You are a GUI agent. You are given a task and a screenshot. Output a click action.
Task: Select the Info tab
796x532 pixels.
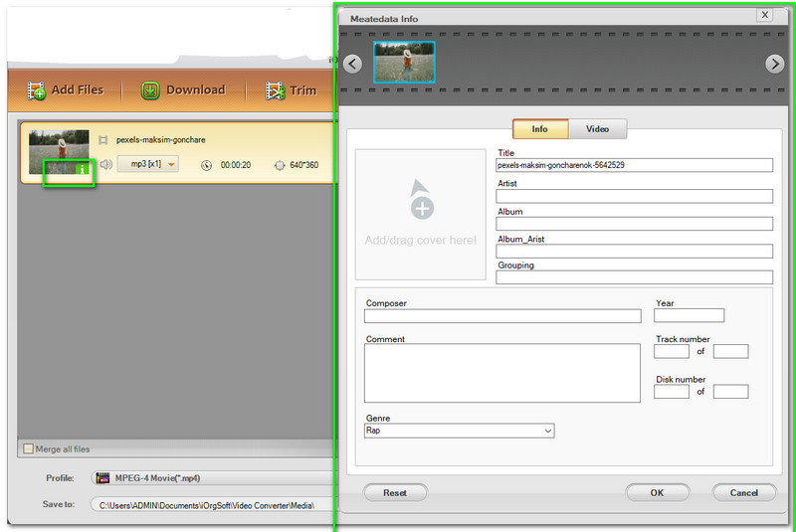pyautogui.click(x=540, y=129)
